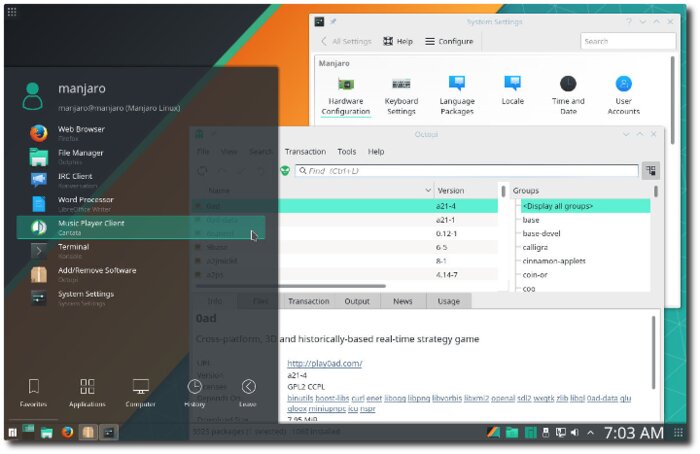This screenshot has width=700, height=454.
Task: Open File Manager from launcher menu
Action: [x=141, y=157]
